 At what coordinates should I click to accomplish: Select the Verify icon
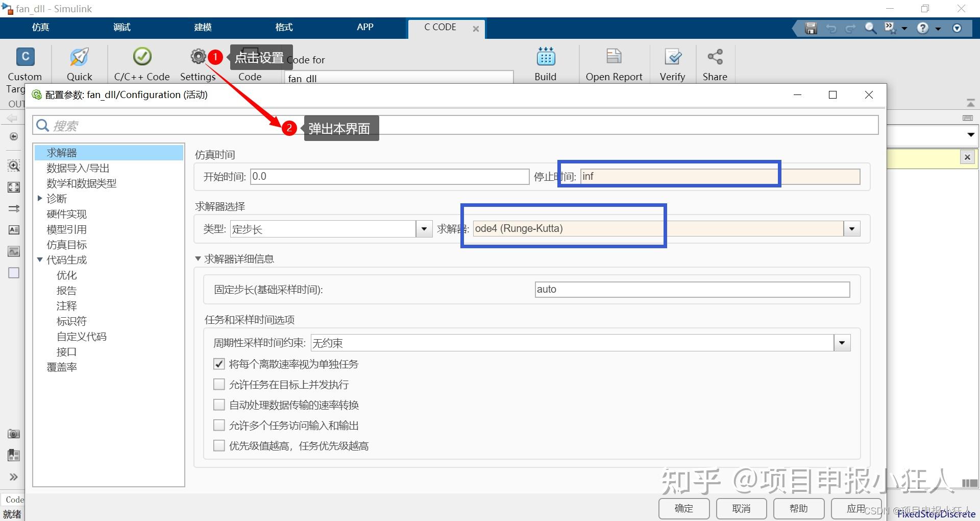coord(672,57)
